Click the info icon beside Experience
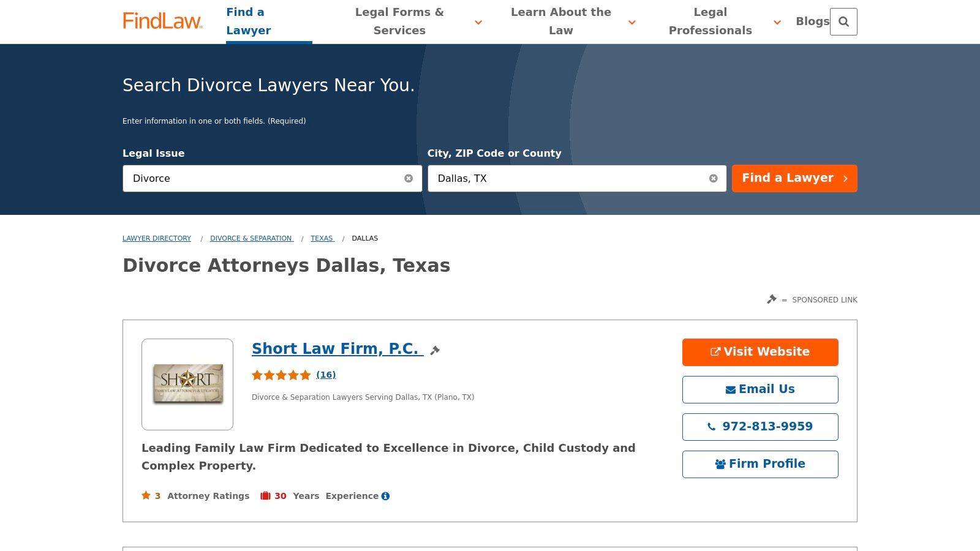This screenshot has width=980, height=551. point(385,496)
